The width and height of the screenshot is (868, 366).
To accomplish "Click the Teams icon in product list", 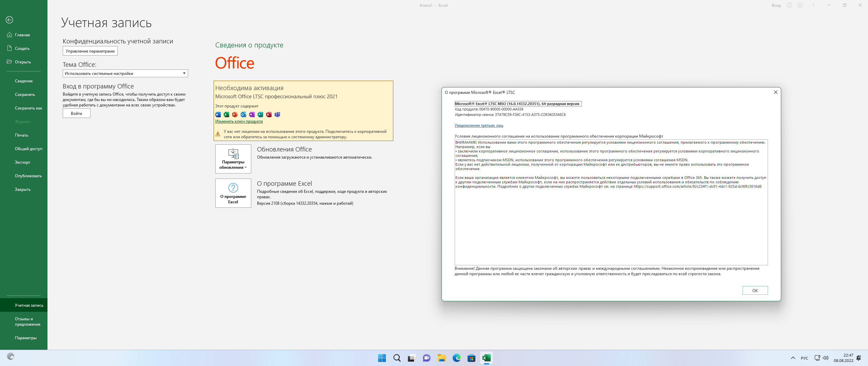I will [x=277, y=115].
